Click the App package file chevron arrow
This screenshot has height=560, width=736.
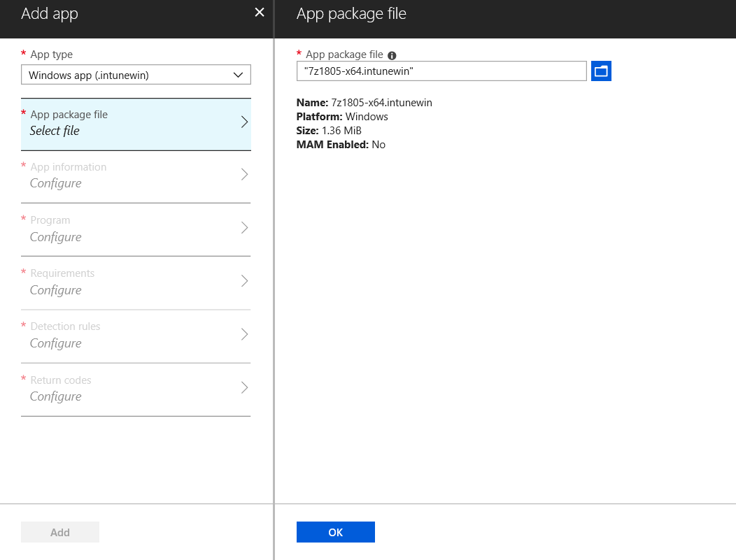[243, 122]
